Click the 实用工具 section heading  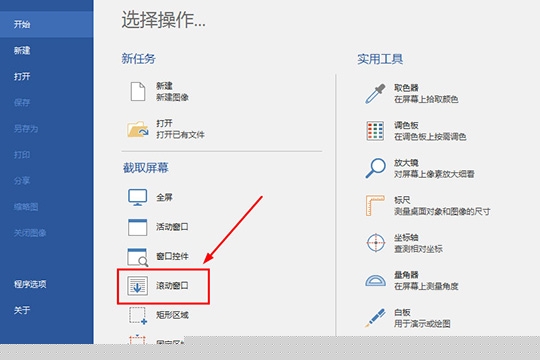pos(380,59)
